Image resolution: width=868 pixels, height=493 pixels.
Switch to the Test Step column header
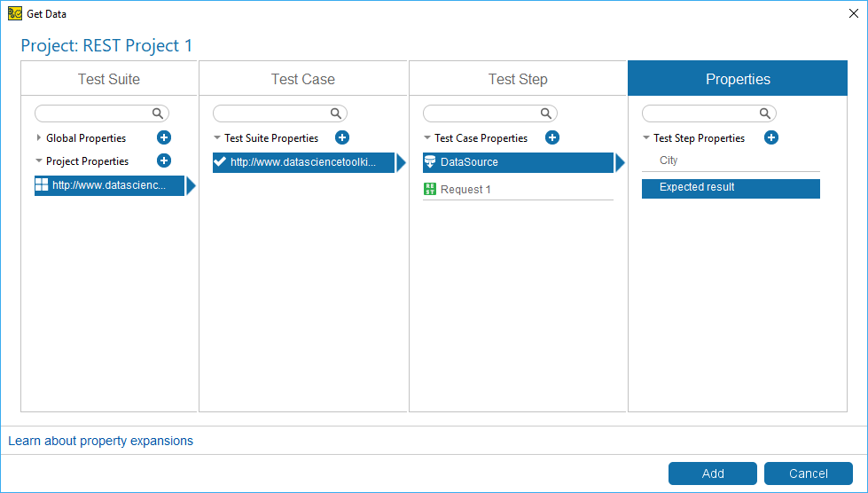pyautogui.click(x=518, y=79)
